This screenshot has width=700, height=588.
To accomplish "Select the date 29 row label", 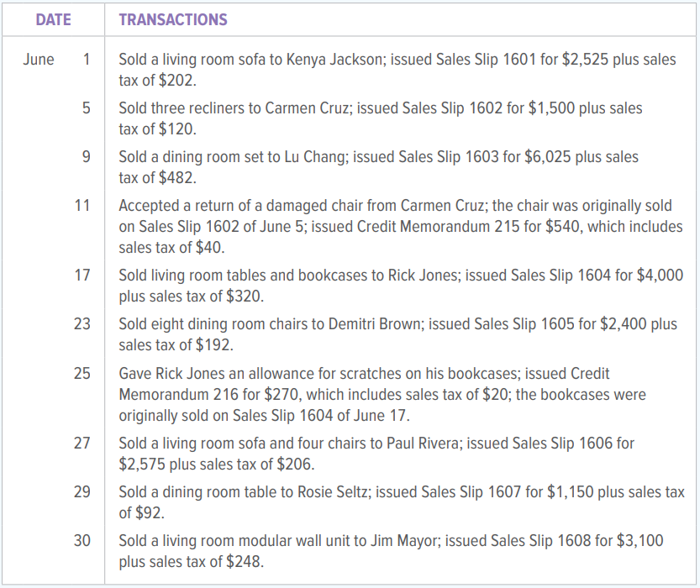I will pyautogui.click(x=82, y=491).
